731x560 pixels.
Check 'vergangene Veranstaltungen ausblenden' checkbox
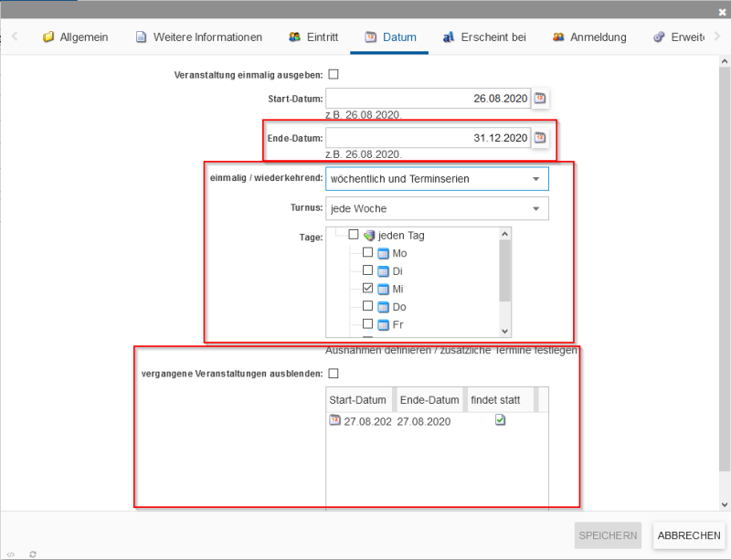tap(334, 373)
